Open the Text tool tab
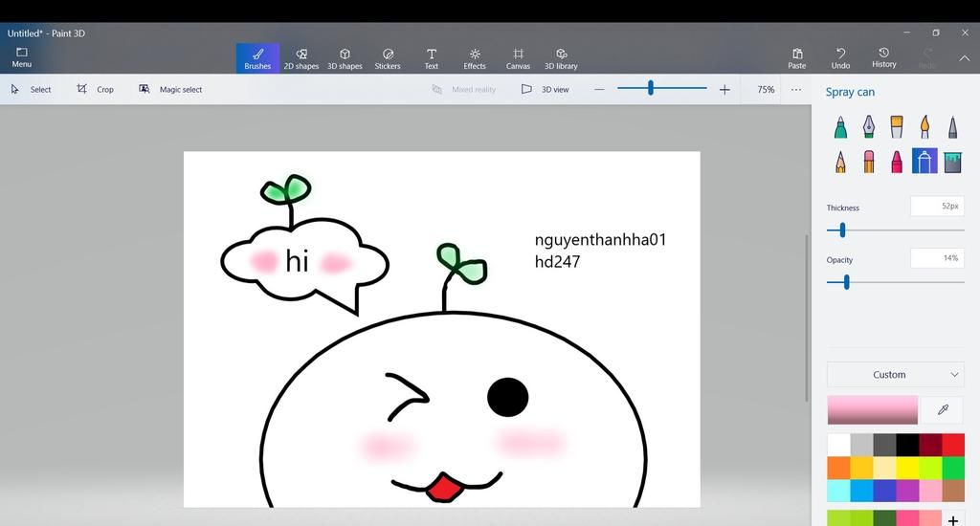This screenshot has width=980, height=526. pos(432,58)
